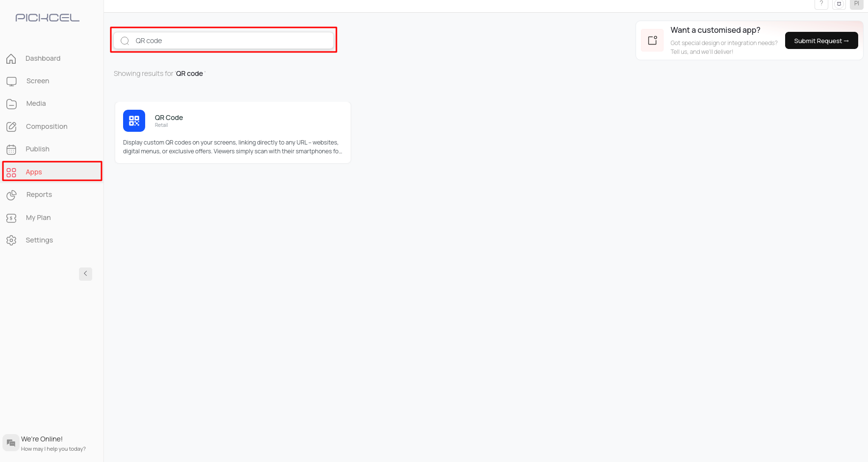Open the Settings gear icon
Image resolution: width=868 pixels, height=462 pixels.
[x=11, y=241]
